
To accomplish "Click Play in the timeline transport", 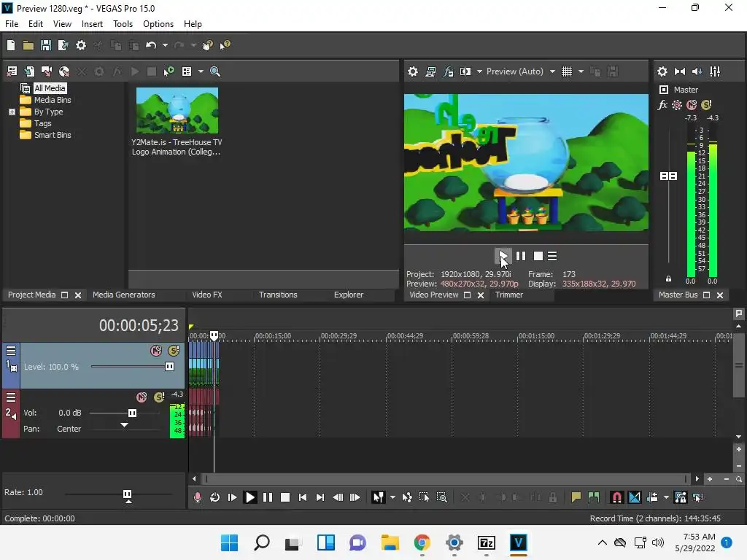I will coord(250,497).
